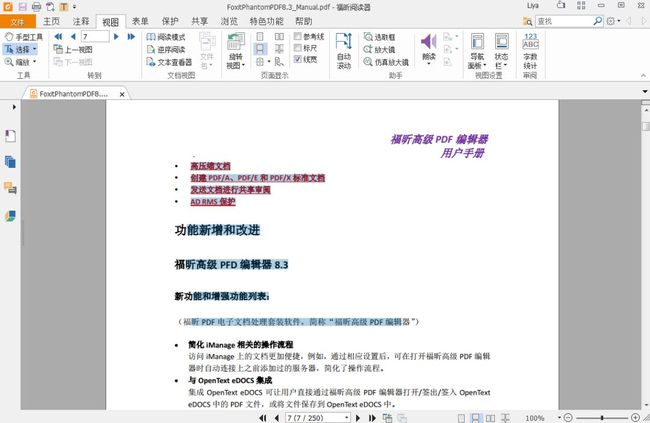The width and height of the screenshot is (650, 423).
Task: Switch to Comment (注释) tab
Action: click(81, 21)
